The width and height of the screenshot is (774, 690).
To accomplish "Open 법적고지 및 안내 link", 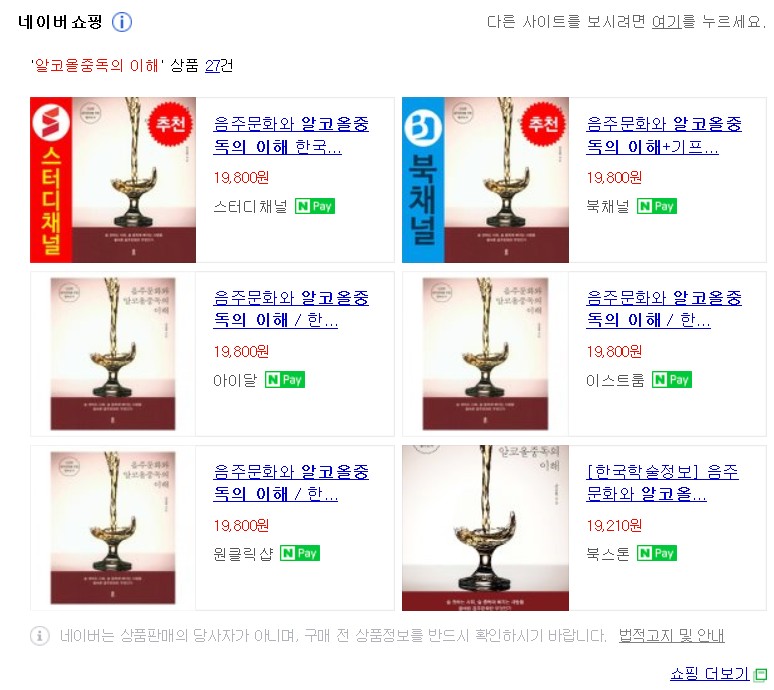I will tap(671, 635).
